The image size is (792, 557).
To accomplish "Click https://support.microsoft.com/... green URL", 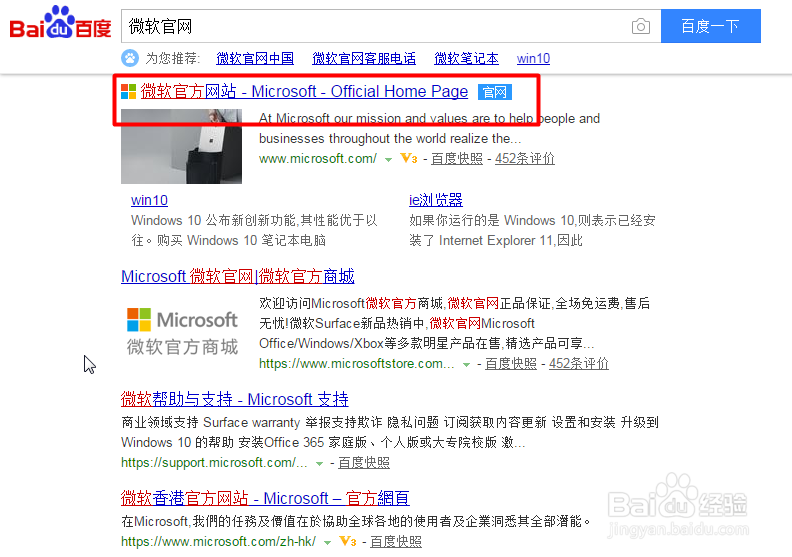I will coord(214,463).
